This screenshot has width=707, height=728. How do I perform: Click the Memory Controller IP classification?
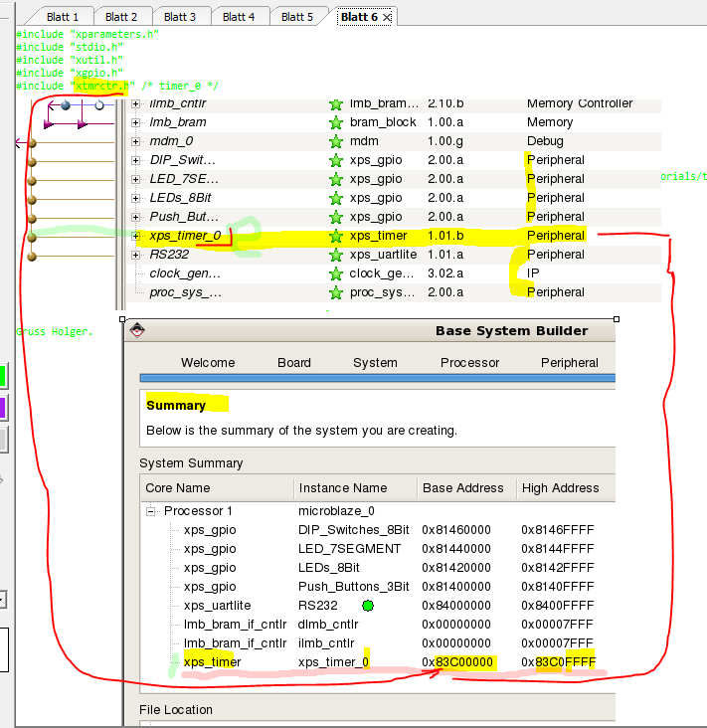[x=580, y=104]
